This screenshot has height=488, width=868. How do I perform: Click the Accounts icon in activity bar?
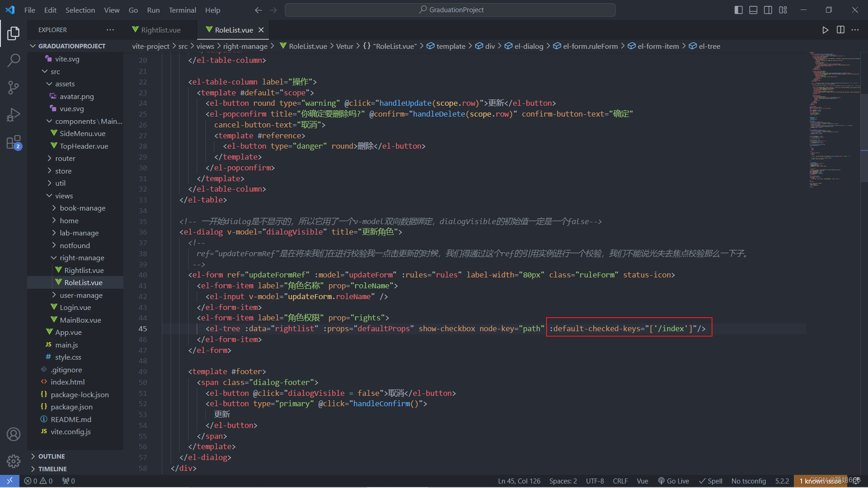[14, 434]
